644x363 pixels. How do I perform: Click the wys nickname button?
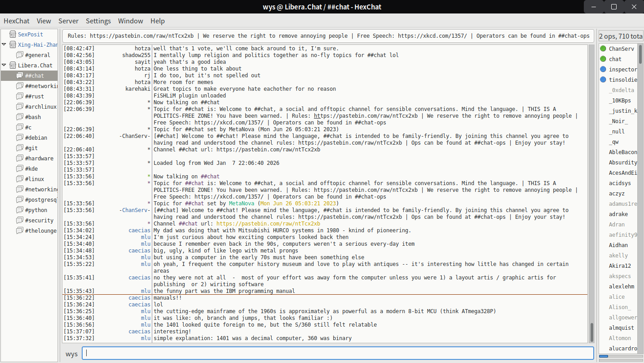click(71, 354)
